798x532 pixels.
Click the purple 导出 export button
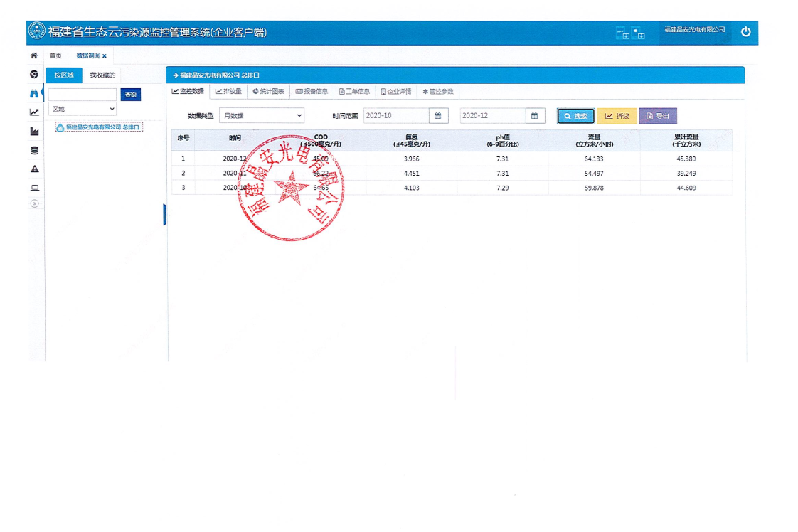657,117
